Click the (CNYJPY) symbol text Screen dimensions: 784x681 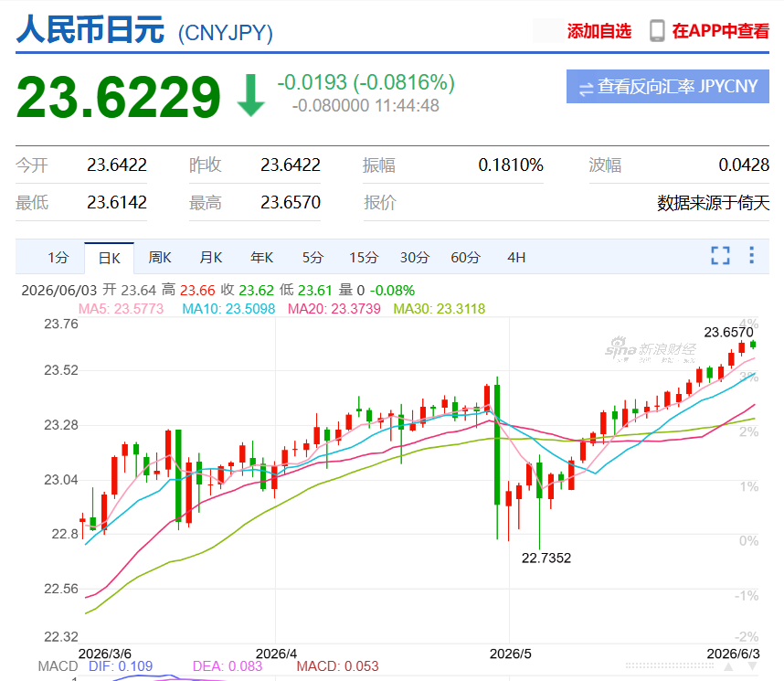coord(226,33)
